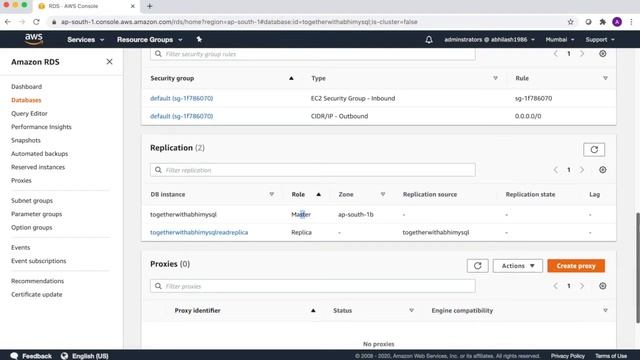
Task: Open the pin shortcuts icon in navbar
Action: (199, 39)
